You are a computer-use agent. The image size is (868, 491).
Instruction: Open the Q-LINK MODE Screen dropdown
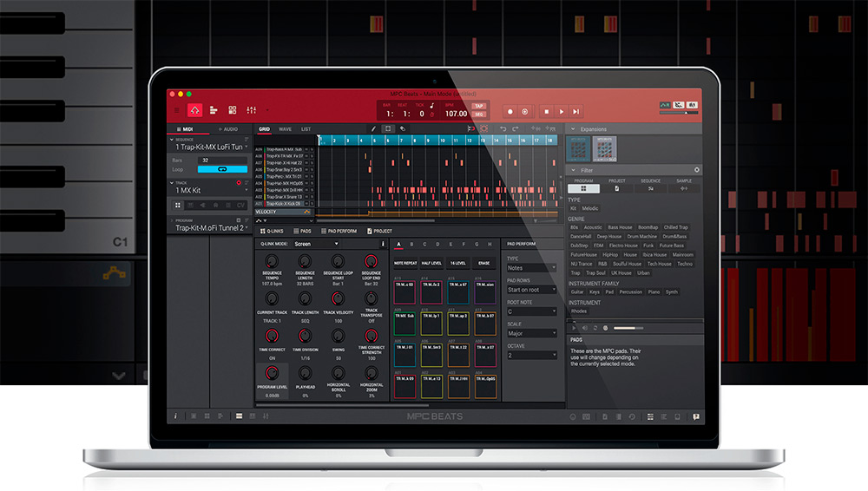click(x=316, y=244)
